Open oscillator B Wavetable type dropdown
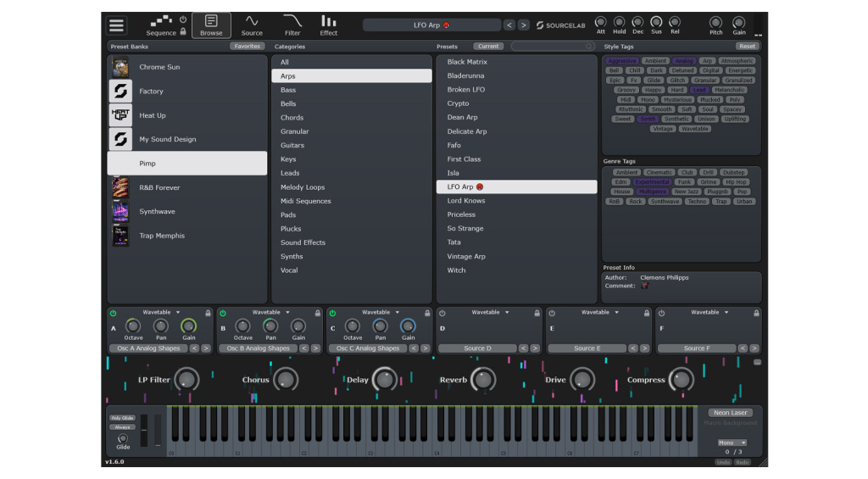868x479 pixels. (x=270, y=312)
